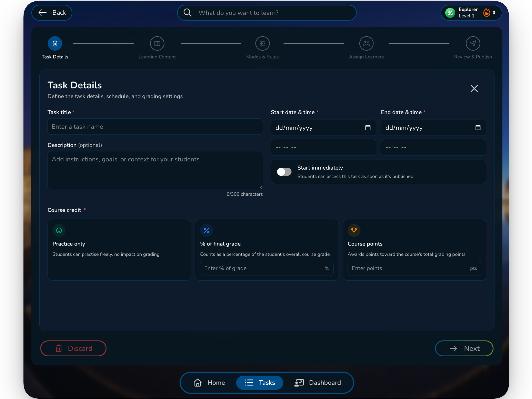Click the '0/300 characters' counter
The width and height of the screenshot is (532, 399).
244,194
